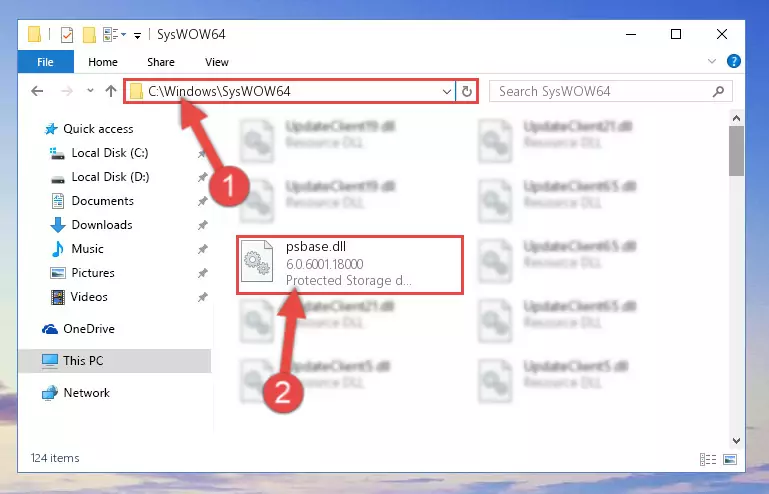The image size is (769, 494).
Task: Expand the address bar history dropdown
Action: (446, 92)
